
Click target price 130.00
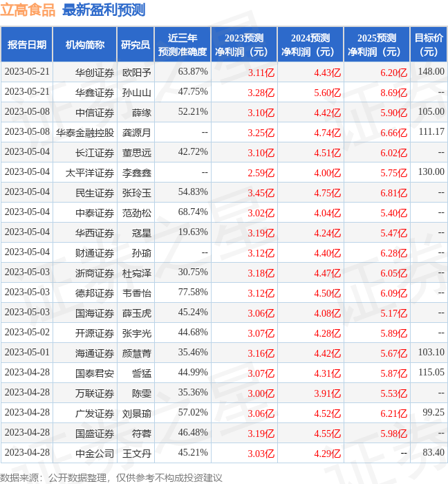tap(431, 172)
